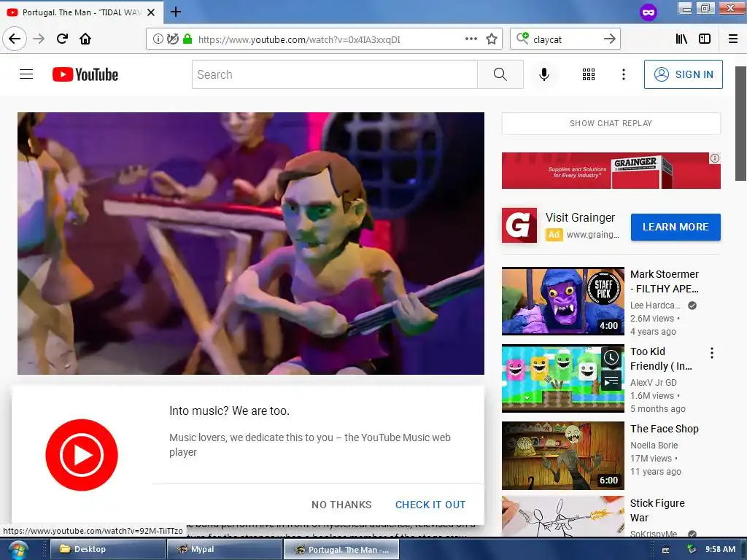The height and width of the screenshot is (560, 747).
Task: Click the AlexV Jr GD channel name
Action: (653, 382)
